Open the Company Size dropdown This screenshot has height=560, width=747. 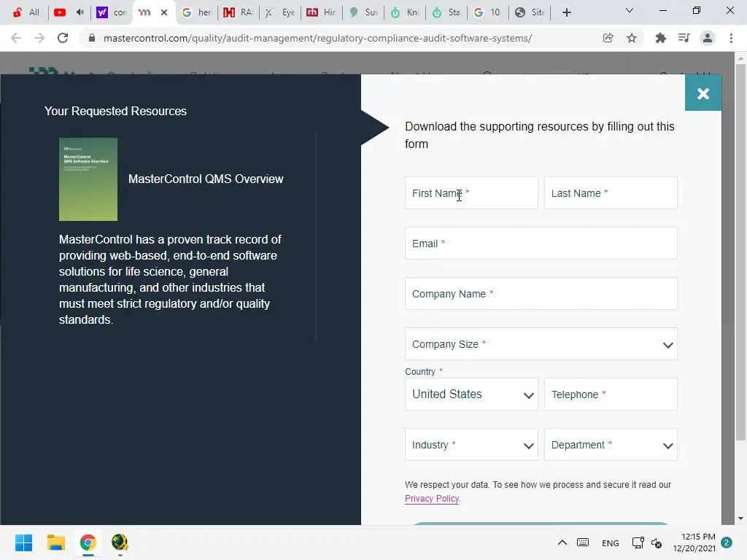click(x=541, y=344)
